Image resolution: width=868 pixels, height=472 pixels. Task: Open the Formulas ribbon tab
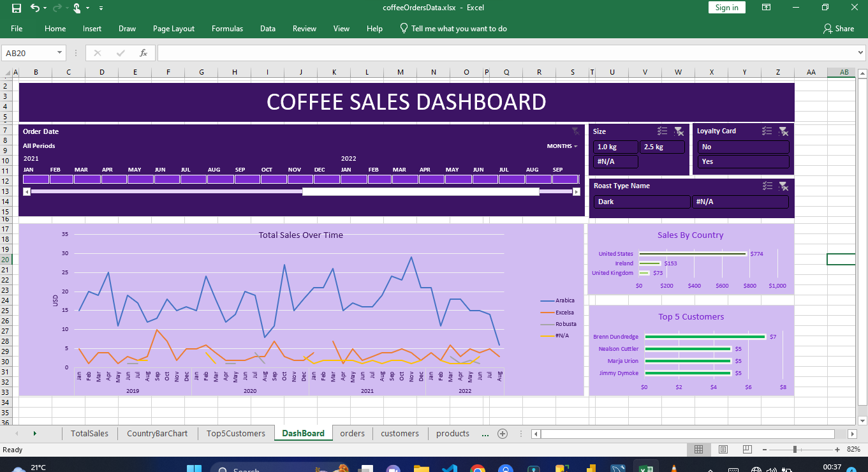click(x=227, y=29)
